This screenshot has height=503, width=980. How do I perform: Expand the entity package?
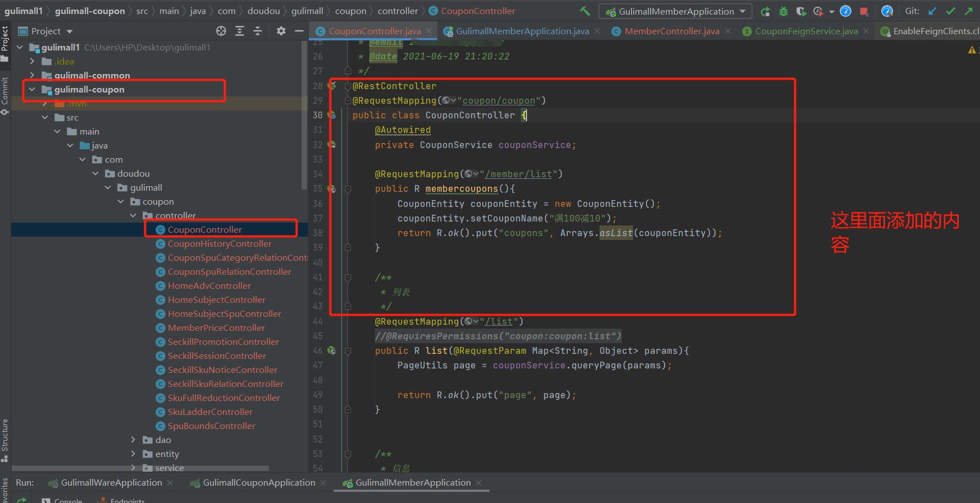pos(133,454)
